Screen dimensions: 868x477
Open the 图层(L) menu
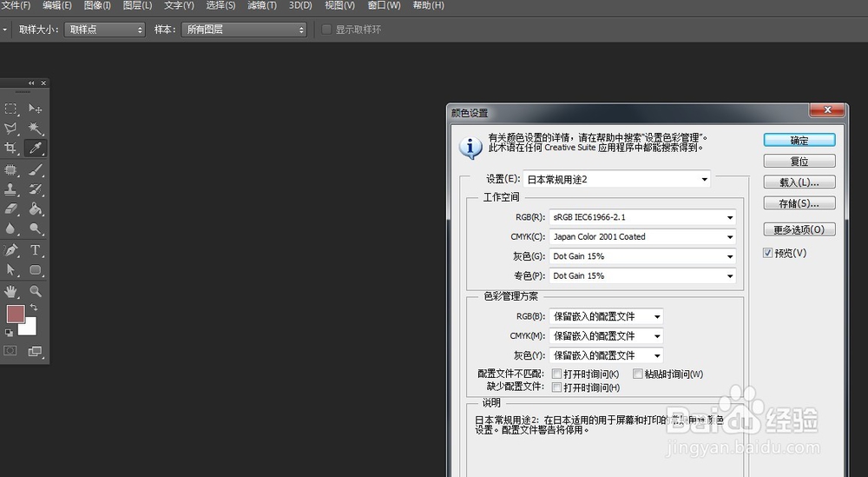(137, 5)
